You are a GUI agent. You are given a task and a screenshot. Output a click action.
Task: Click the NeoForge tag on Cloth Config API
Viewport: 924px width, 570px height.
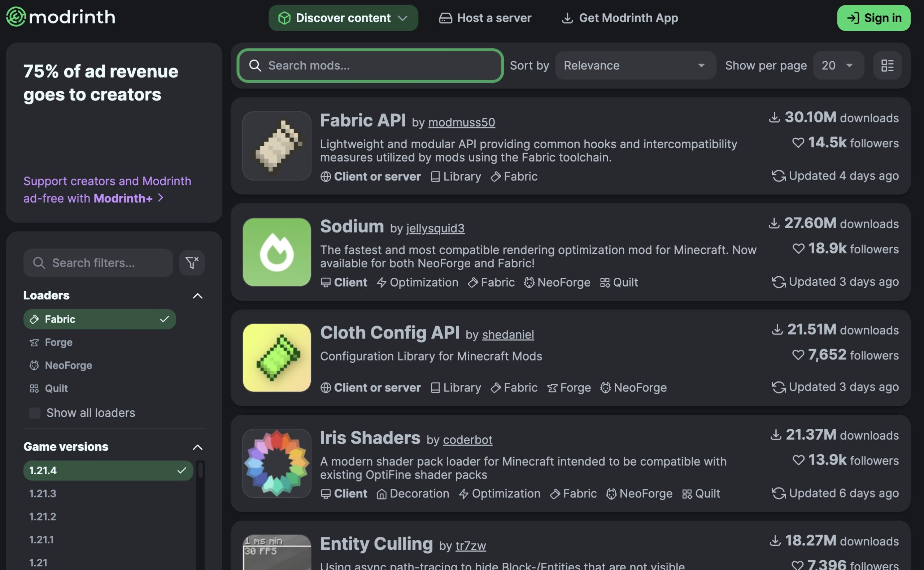pos(633,388)
